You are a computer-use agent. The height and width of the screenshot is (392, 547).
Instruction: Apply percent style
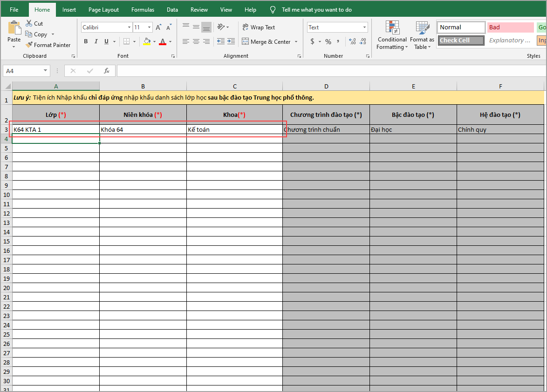pyautogui.click(x=328, y=41)
